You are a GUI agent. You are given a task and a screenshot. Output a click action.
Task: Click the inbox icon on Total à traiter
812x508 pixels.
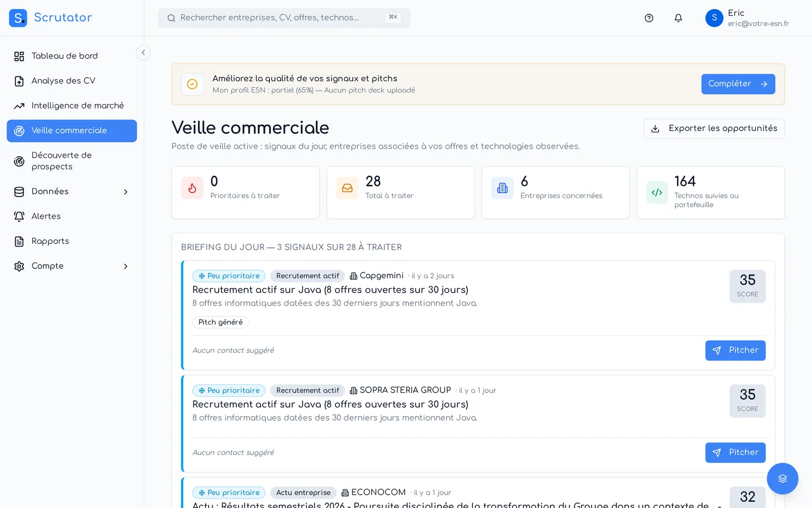point(347,188)
